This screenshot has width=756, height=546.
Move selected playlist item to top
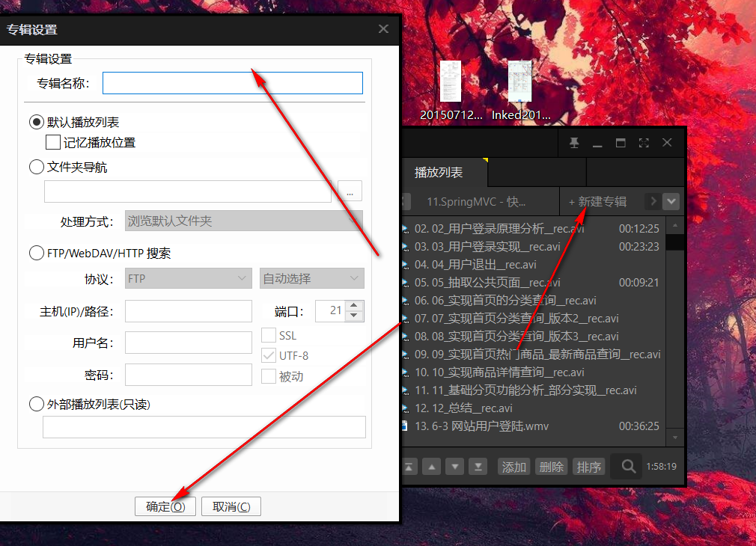pos(409,466)
